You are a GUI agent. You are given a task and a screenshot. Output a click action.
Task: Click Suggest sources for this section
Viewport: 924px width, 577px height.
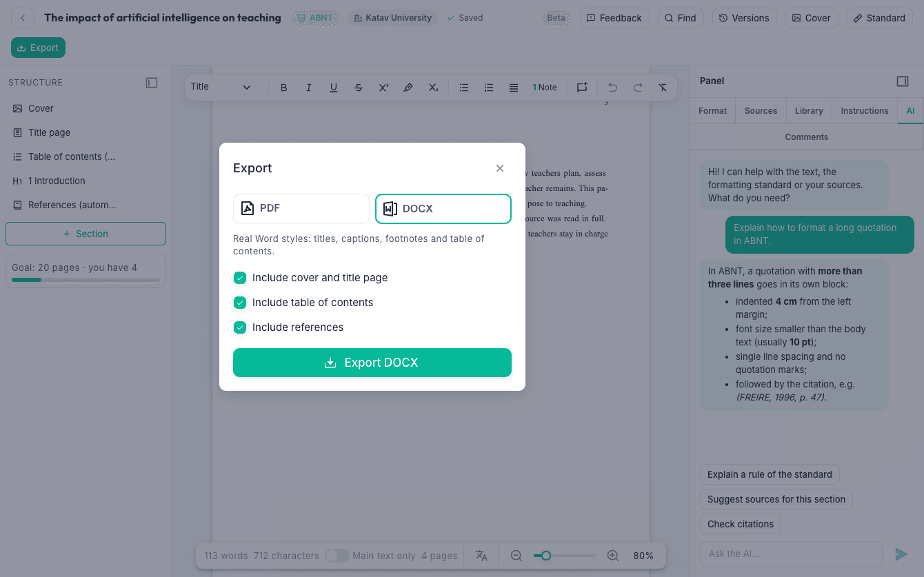(x=776, y=499)
